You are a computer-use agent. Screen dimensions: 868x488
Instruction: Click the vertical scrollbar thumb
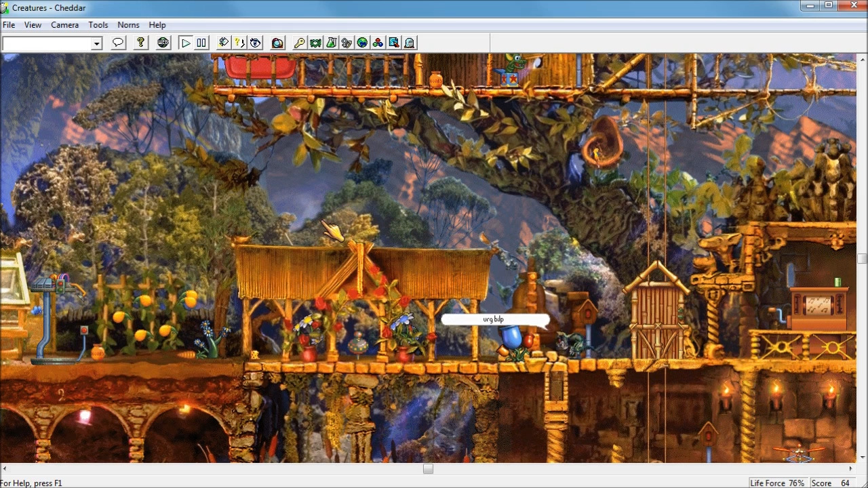point(862,258)
